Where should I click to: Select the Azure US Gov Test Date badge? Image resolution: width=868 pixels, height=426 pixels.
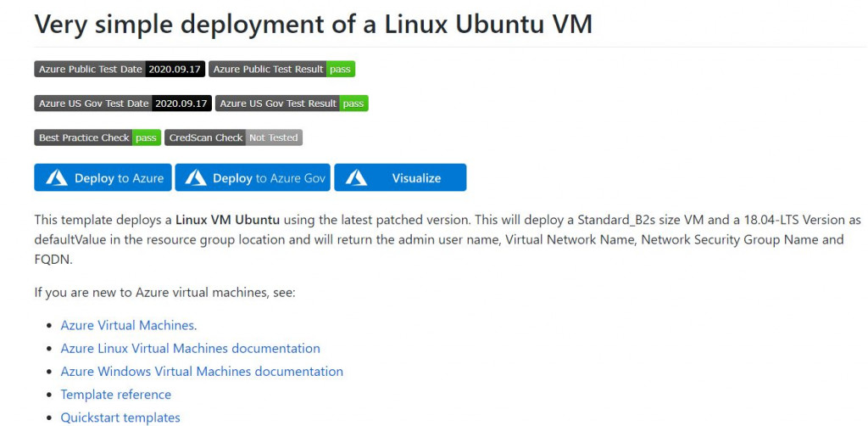click(x=123, y=104)
